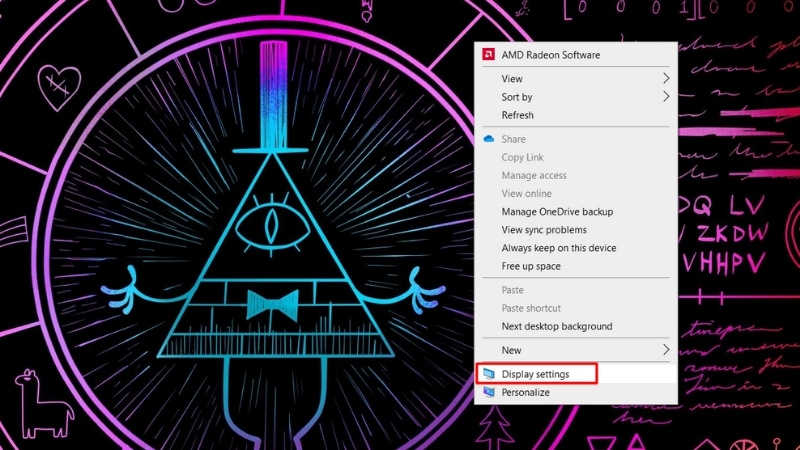The height and width of the screenshot is (450, 800).
Task: Expand the View submenu arrow
Action: [666, 78]
